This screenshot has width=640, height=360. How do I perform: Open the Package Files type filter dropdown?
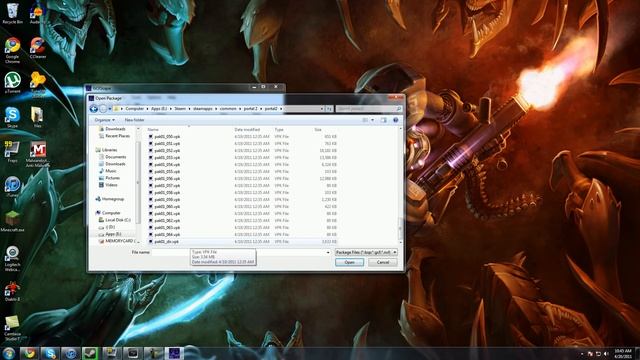[x=366, y=252]
